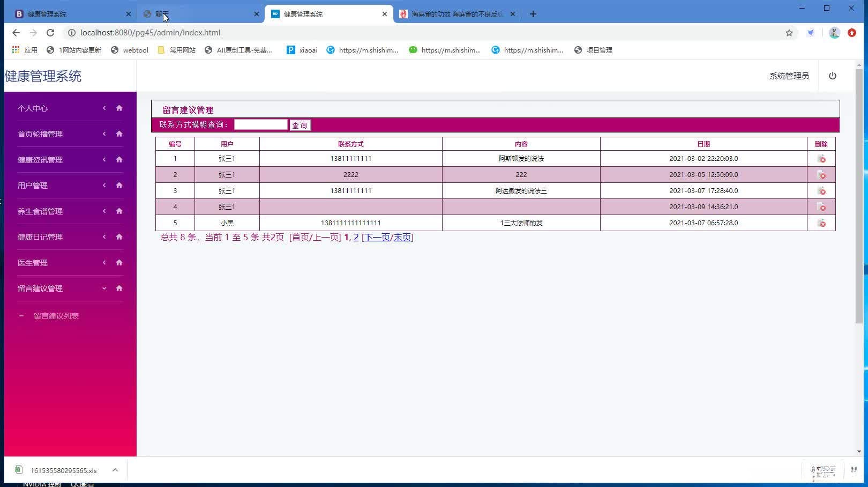Viewport: 868px width, 487px height.
Task: Click the cell reading 阿斯顿发的说法
Action: coord(521,159)
